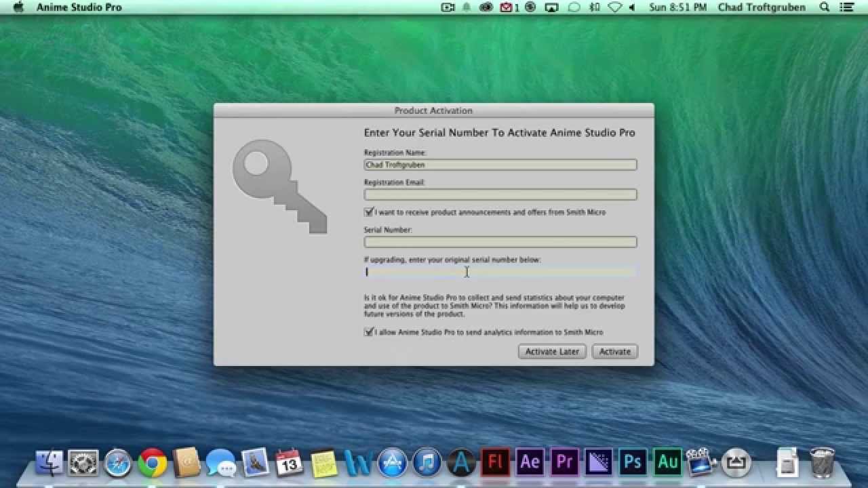Open the Contacts address book dock icon

click(x=186, y=462)
